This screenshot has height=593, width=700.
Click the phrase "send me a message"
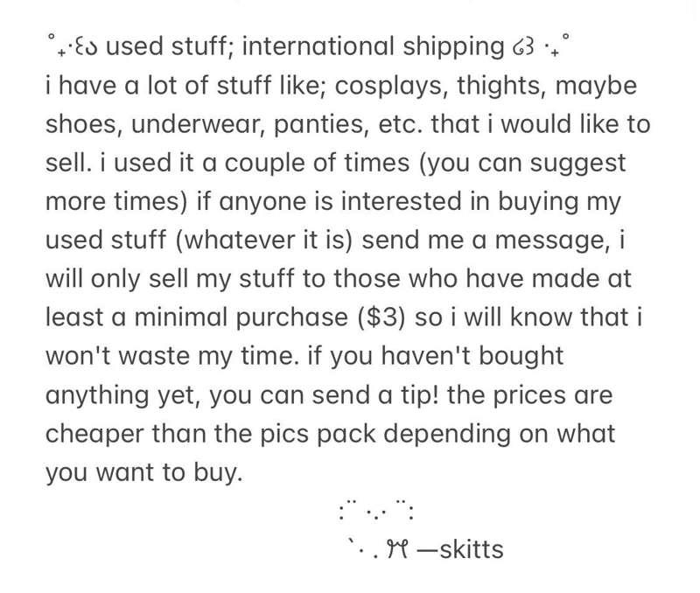coord(484,241)
